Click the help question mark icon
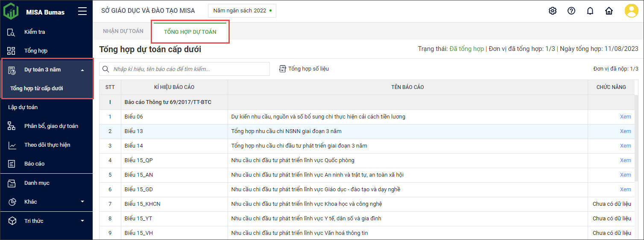644x240 pixels. (x=571, y=11)
